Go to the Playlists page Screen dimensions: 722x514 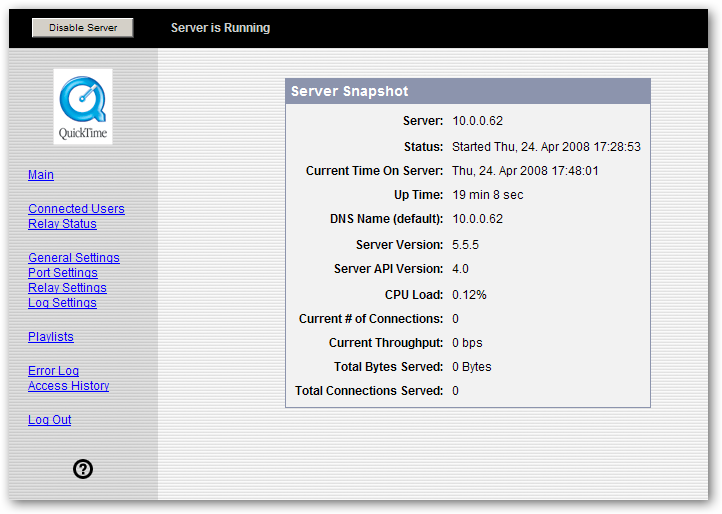51,337
